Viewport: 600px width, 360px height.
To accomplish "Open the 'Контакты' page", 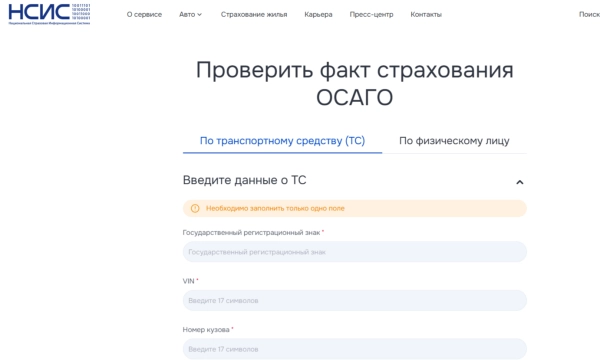I will 426,15.
